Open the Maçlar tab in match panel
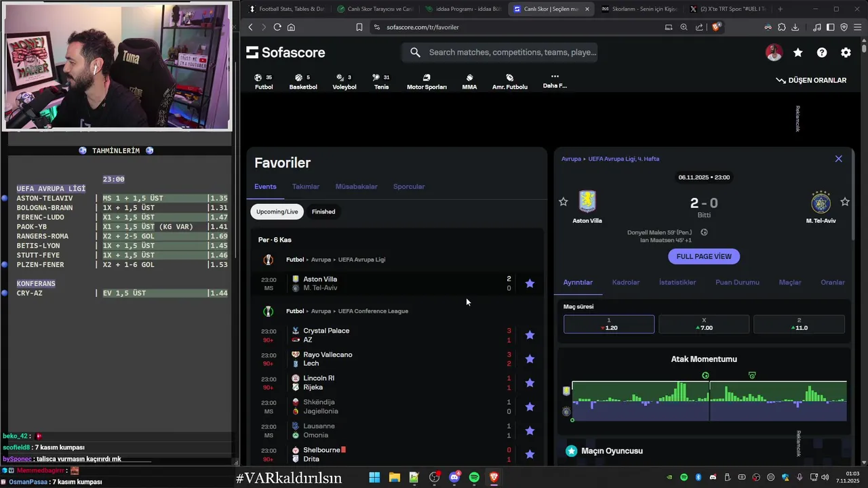The height and width of the screenshot is (488, 868). (x=790, y=282)
